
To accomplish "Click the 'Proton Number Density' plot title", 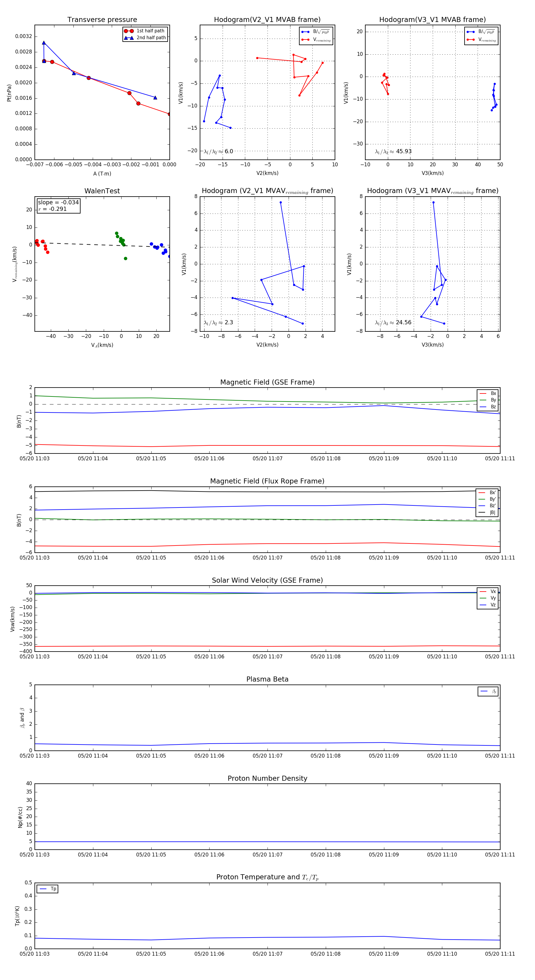I will pyautogui.click(x=267, y=778).
